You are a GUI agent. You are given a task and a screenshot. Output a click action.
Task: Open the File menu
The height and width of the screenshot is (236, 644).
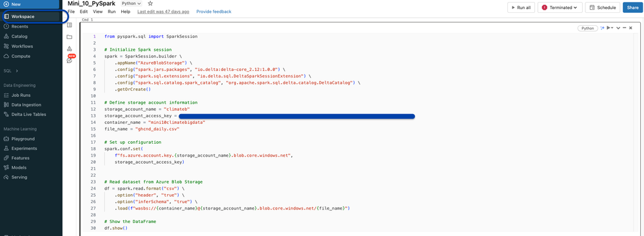tap(71, 12)
